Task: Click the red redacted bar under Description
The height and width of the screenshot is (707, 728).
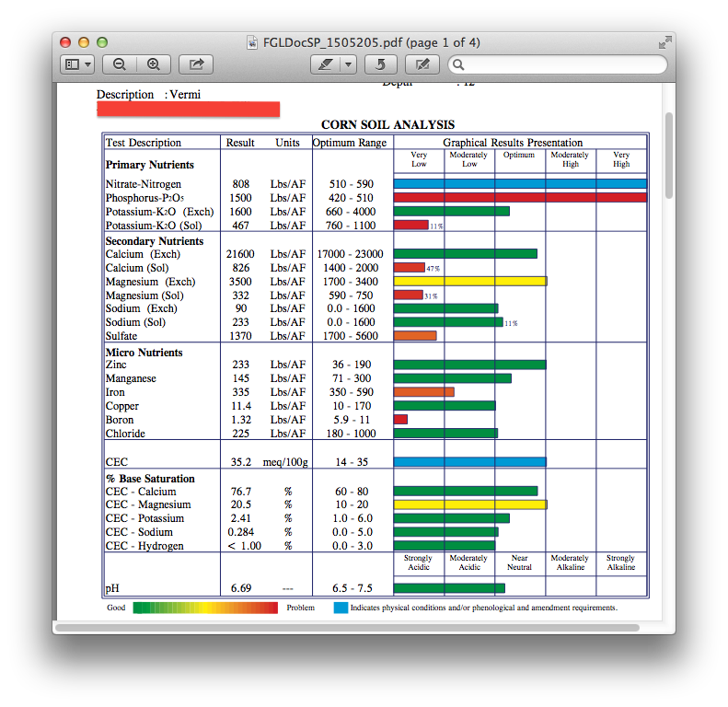Action: click(188, 110)
